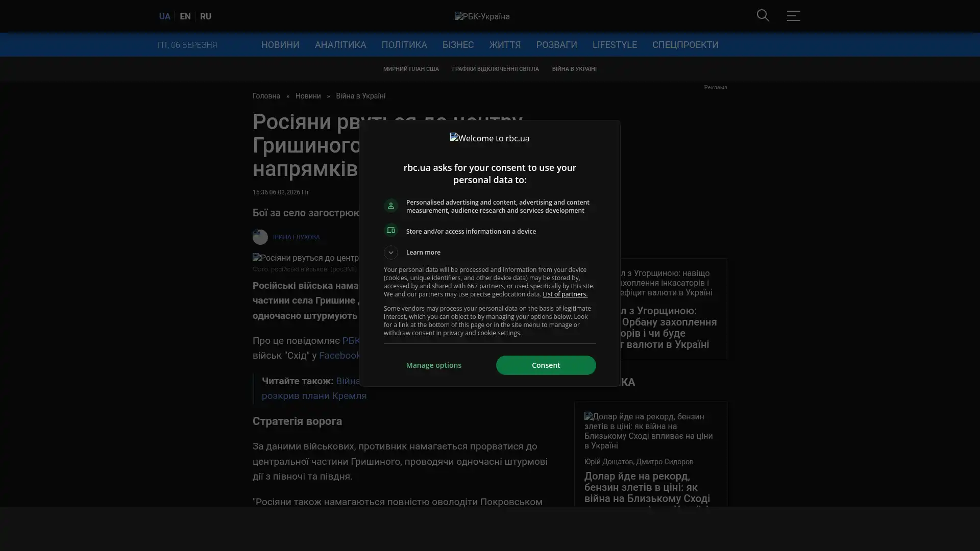
Task: Click the РБК-Україна logo in header
Action: point(482,16)
